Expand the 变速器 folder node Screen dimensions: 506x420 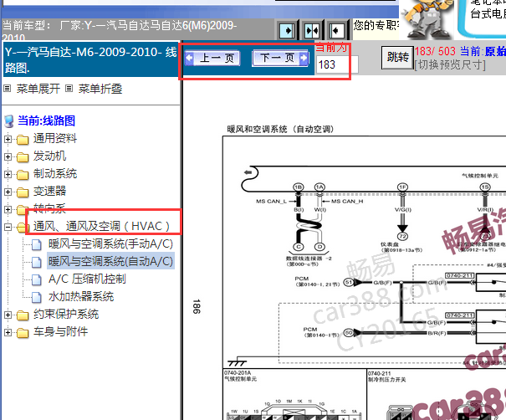(x=8, y=192)
